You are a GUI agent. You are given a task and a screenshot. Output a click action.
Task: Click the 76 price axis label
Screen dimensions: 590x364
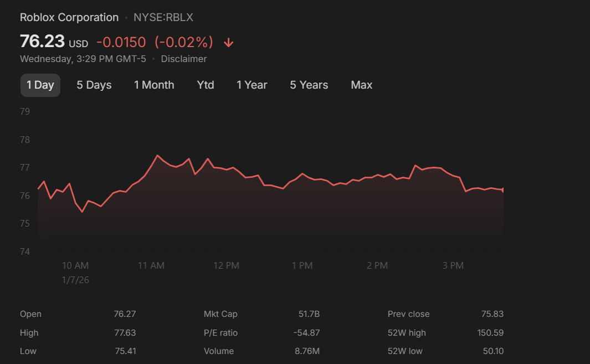click(x=25, y=196)
